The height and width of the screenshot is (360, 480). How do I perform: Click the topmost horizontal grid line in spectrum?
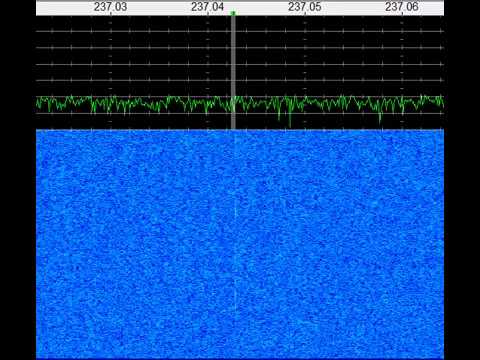click(240, 31)
